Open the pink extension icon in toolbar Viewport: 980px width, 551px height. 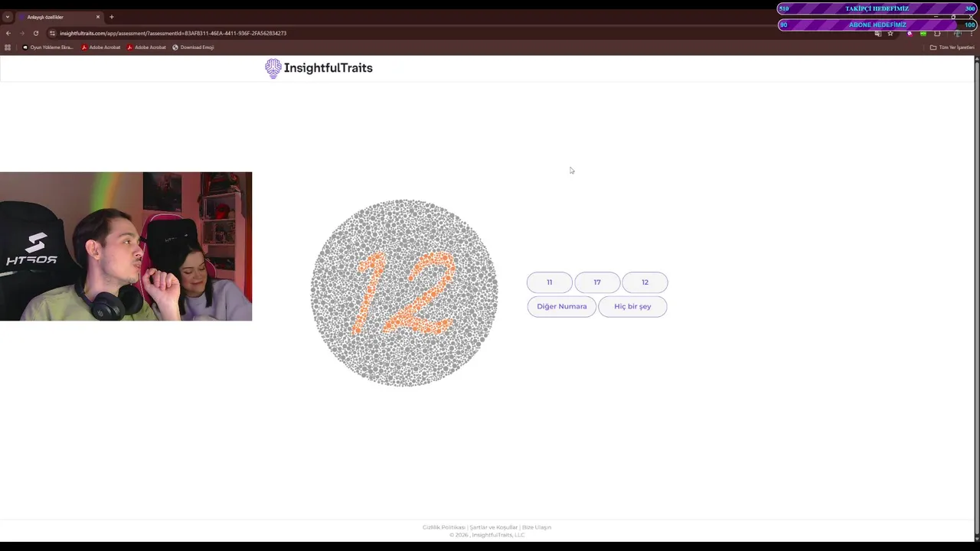tap(910, 34)
